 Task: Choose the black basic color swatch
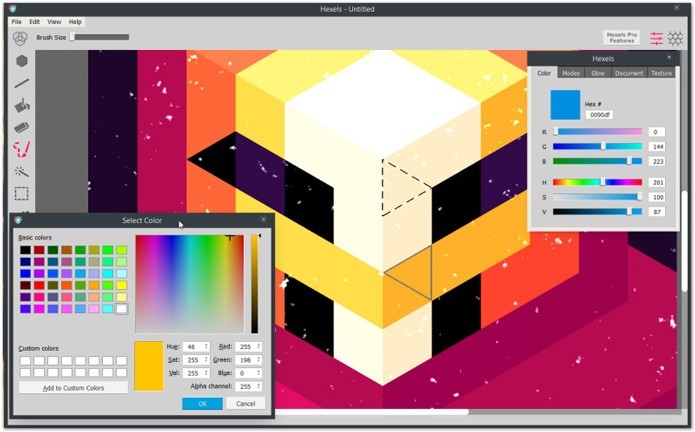(25, 250)
